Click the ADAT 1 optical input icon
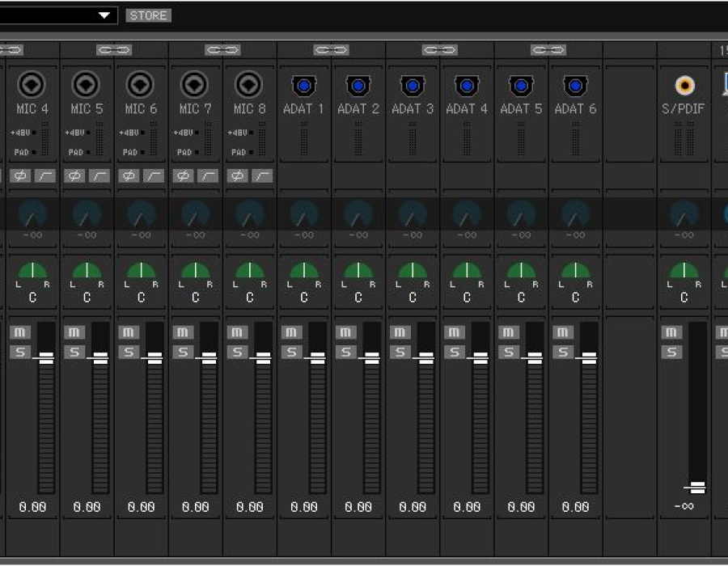Image resolution: width=728 pixels, height=566 pixels. coord(303,86)
